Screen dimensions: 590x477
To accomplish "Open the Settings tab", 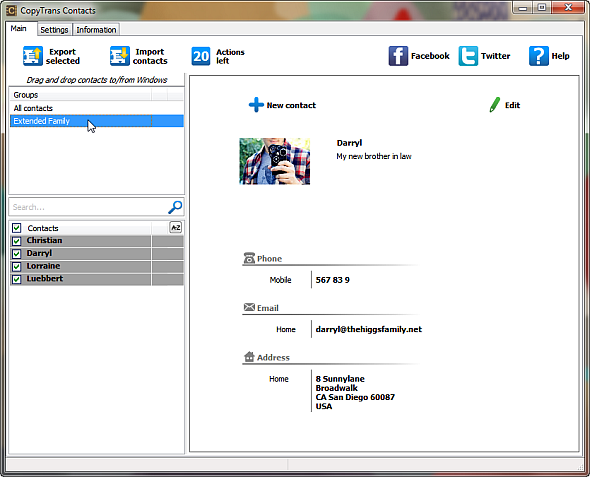I will (x=54, y=30).
